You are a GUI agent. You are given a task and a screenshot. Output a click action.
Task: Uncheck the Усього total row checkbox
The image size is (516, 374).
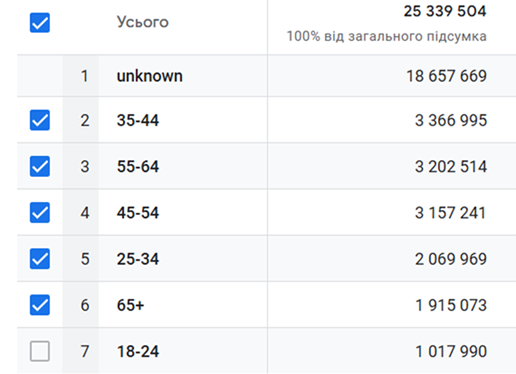40,23
